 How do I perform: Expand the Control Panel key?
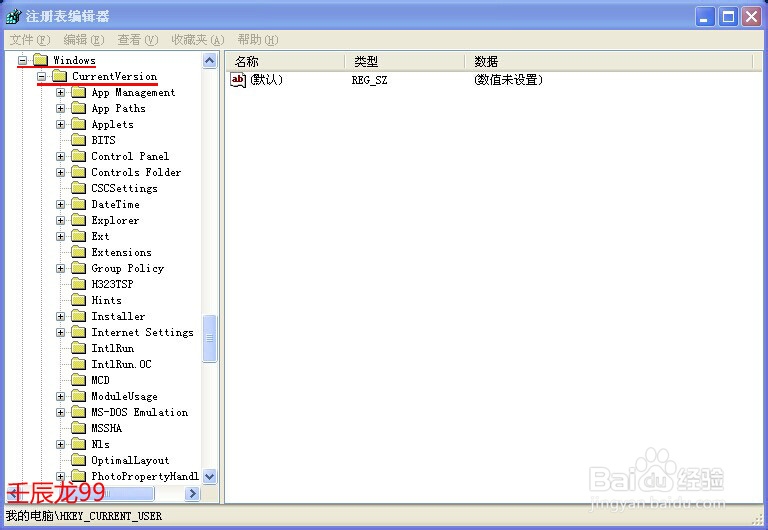tap(60, 156)
